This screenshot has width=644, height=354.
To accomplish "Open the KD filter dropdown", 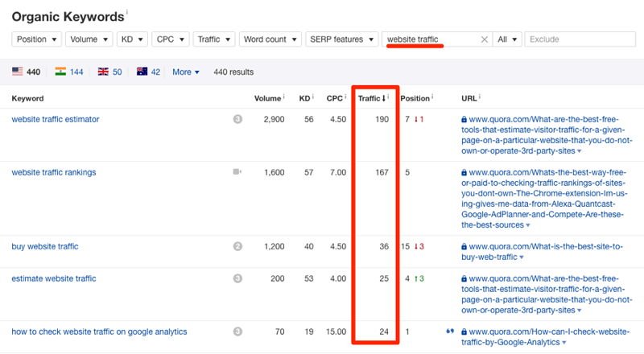I will (132, 39).
